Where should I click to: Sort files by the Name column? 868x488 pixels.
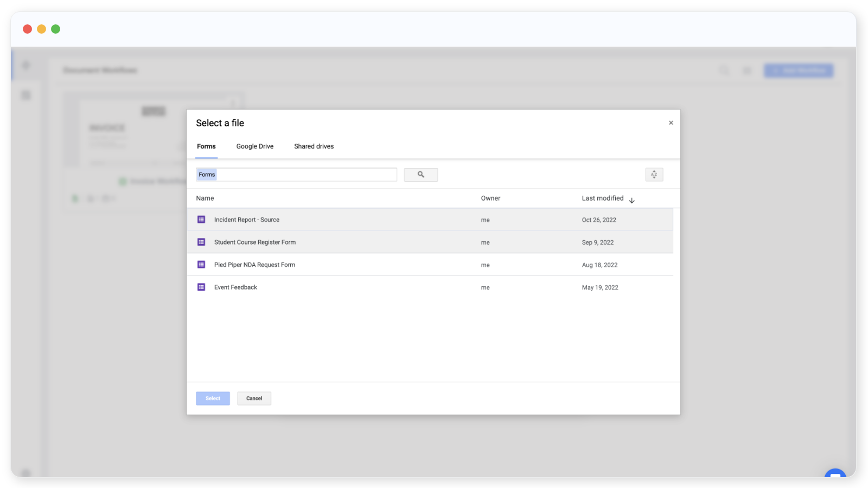(205, 198)
